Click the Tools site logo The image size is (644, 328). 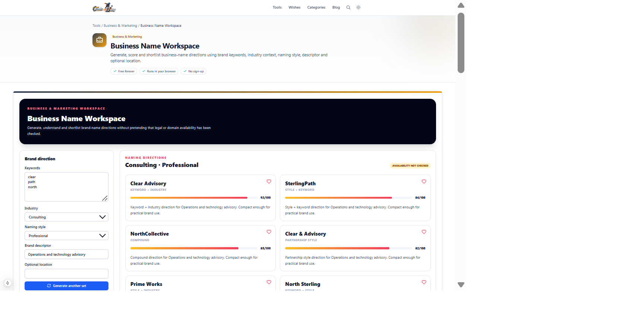(104, 7)
